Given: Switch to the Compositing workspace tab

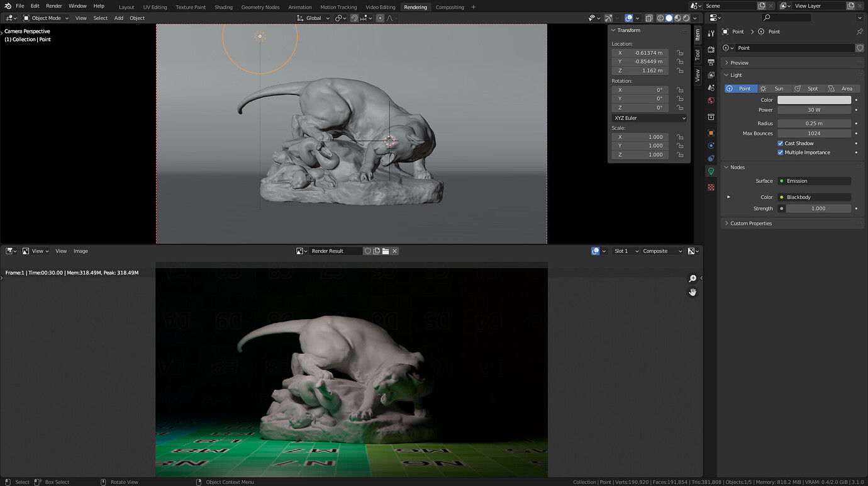Looking at the screenshot, I should 450,7.
